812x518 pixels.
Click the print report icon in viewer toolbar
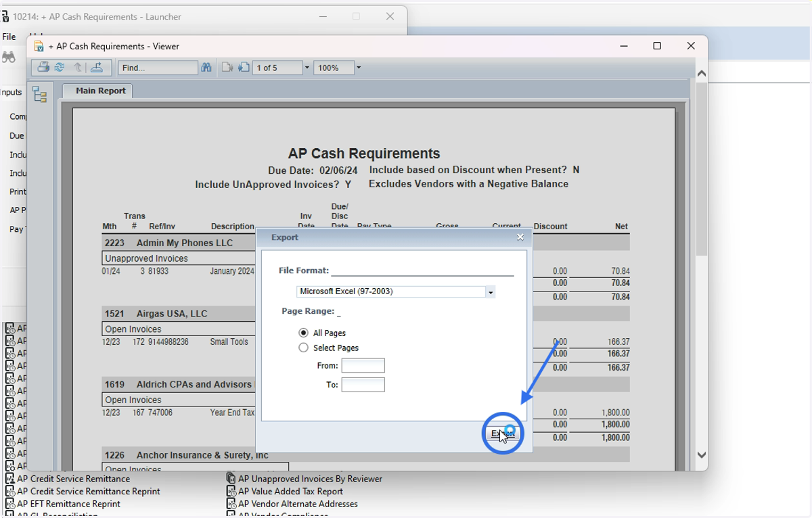43,67
